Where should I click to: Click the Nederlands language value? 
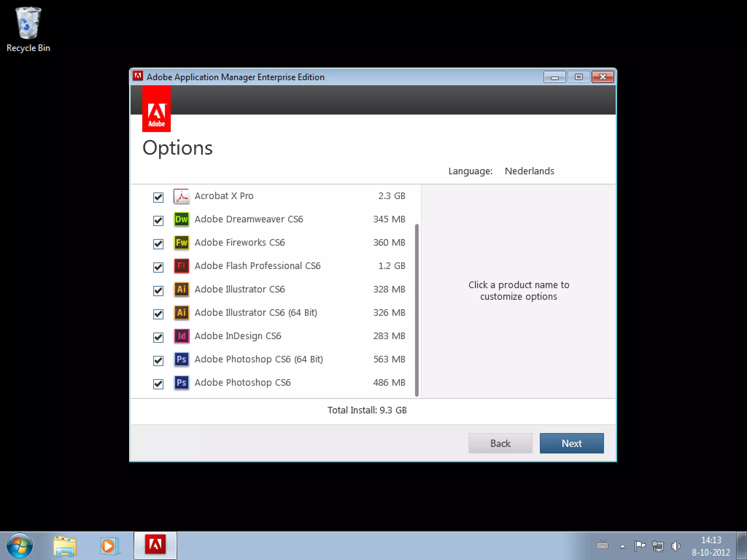tap(529, 171)
